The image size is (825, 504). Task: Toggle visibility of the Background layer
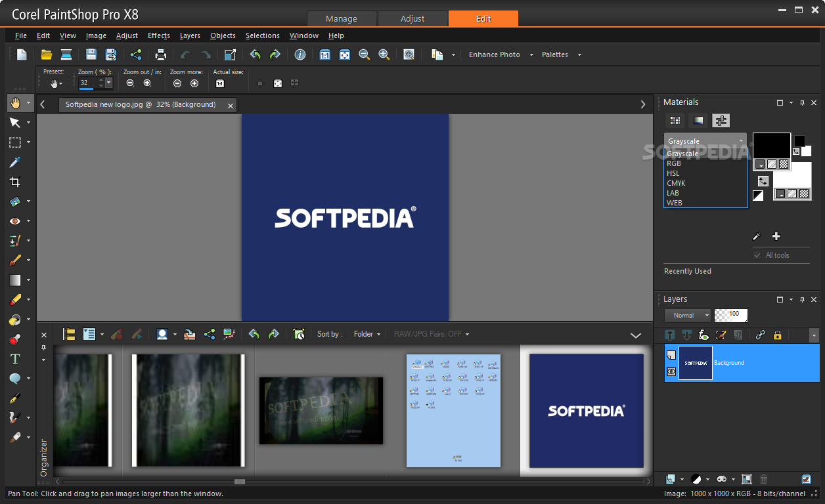671,371
